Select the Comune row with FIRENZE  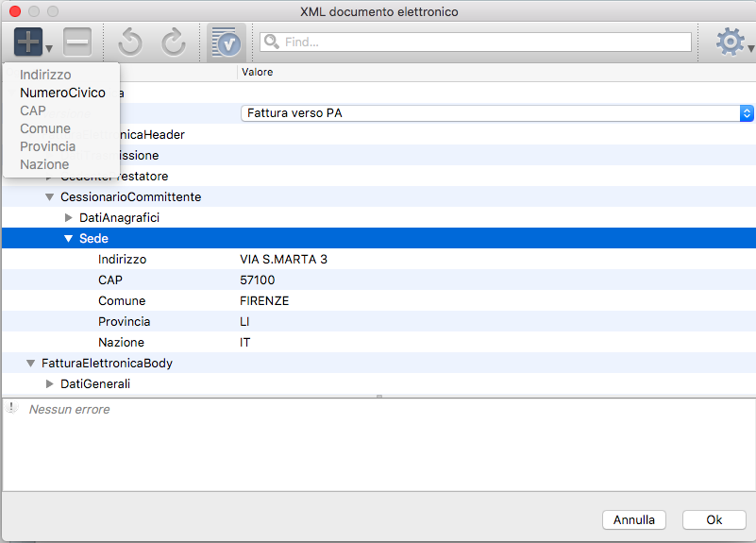coord(264,301)
